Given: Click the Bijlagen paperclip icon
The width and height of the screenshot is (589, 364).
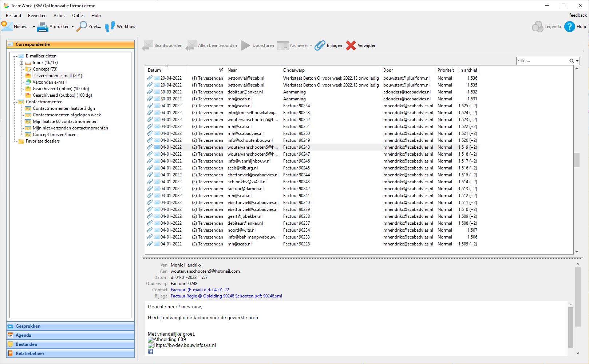Looking at the screenshot, I should pos(320,45).
